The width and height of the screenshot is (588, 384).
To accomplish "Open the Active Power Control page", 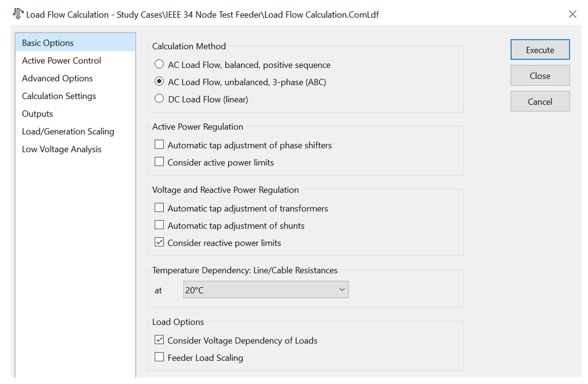I will (61, 61).
